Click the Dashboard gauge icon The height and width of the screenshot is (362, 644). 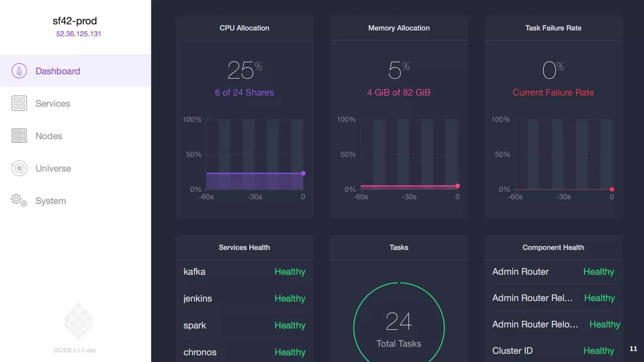[x=19, y=71]
